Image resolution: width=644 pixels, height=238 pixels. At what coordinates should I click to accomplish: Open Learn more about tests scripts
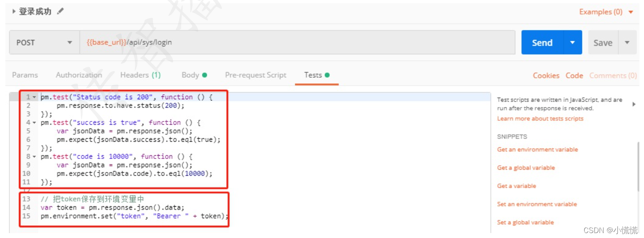(x=540, y=119)
